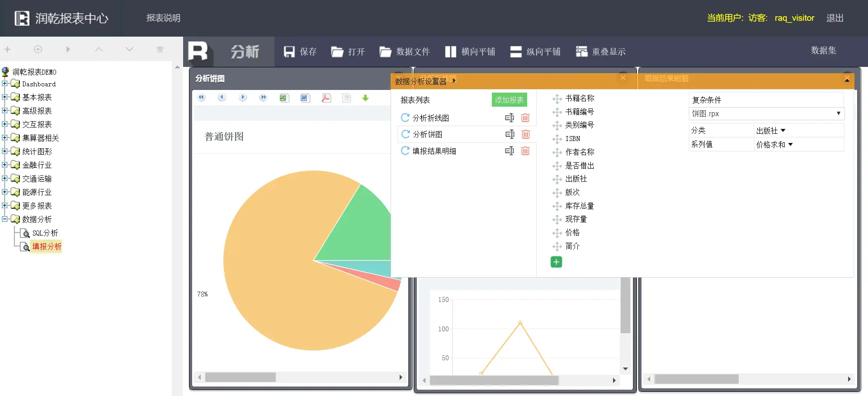Image resolution: width=868 pixels, height=396 pixels.
Task: Open 数据文件 from the toolbar
Action: click(405, 52)
